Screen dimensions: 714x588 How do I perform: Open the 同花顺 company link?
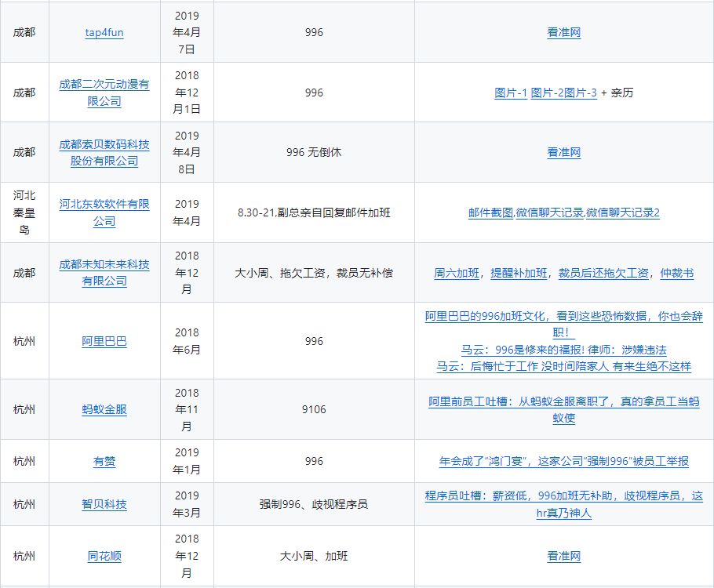tap(104, 556)
